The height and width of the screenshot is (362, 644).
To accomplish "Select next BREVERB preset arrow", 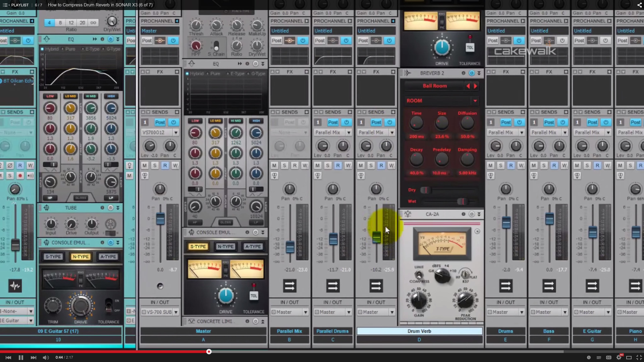I will (475, 86).
